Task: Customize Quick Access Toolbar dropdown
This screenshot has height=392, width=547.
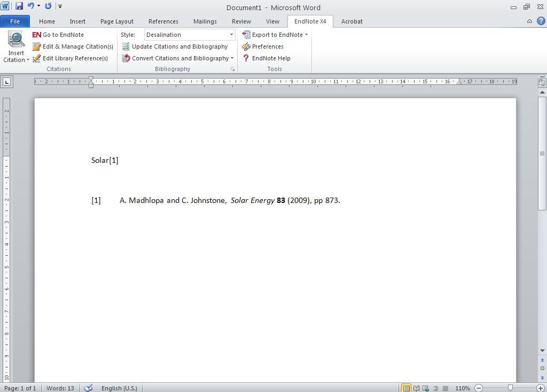Action: click(x=60, y=6)
